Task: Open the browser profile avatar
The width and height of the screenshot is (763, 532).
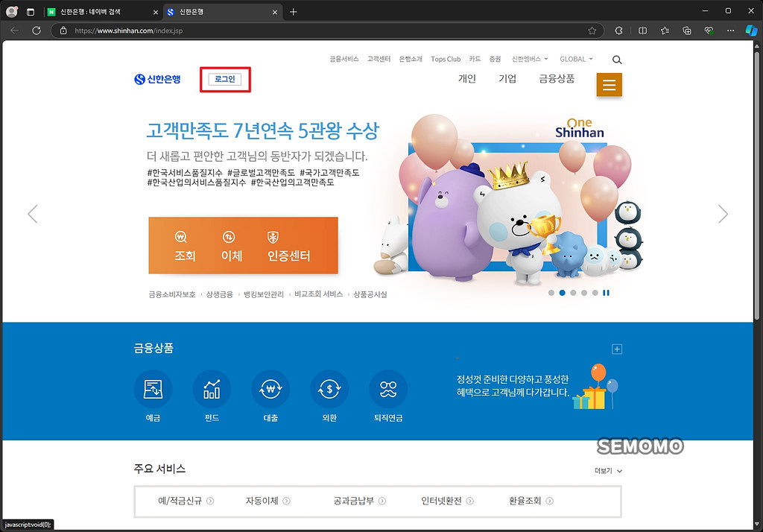Action: pyautogui.click(x=12, y=12)
